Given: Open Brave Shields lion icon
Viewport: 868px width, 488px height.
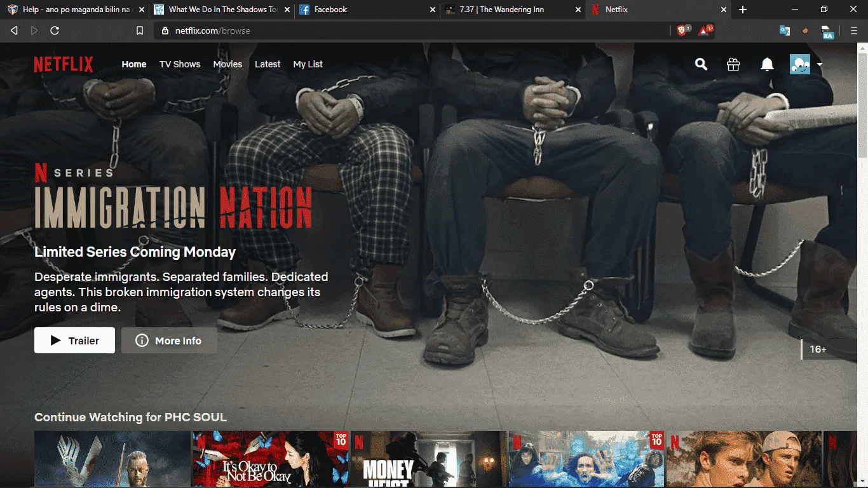Looking at the screenshot, I should [683, 30].
